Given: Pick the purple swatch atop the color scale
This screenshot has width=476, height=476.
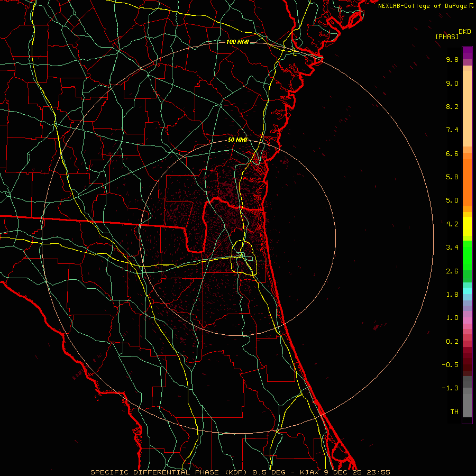Looking at the screenshot, I should 467,53.
